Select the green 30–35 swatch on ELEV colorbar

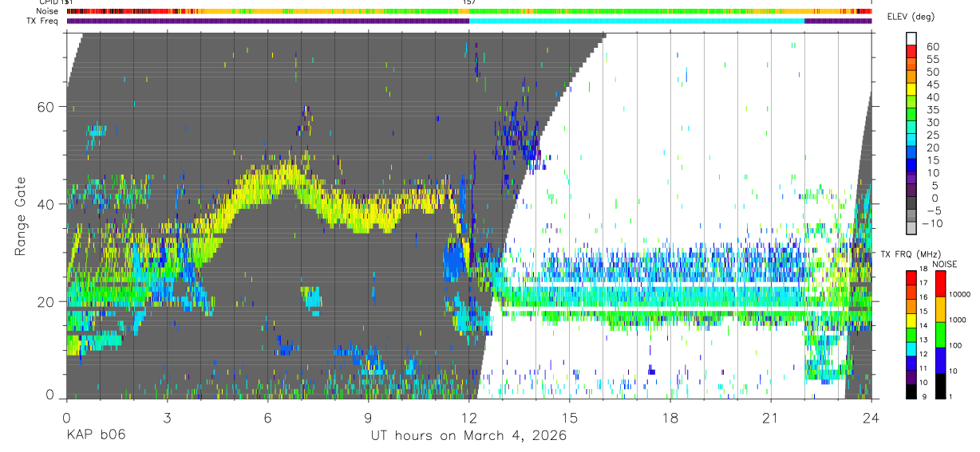(x=912, y=116)
